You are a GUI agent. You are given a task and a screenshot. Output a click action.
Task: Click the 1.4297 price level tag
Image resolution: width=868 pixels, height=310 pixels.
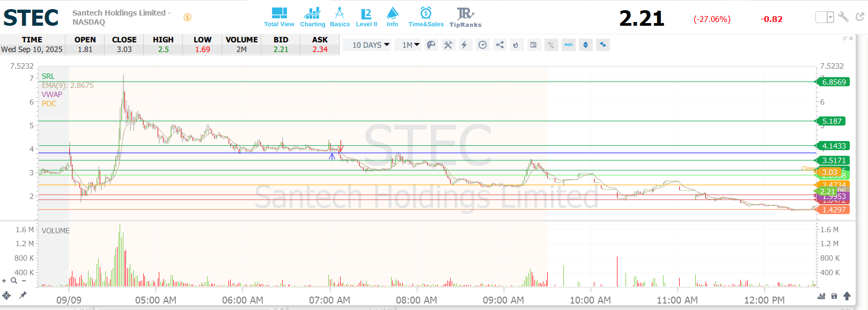pyautogui.click(x=833, y=210)
